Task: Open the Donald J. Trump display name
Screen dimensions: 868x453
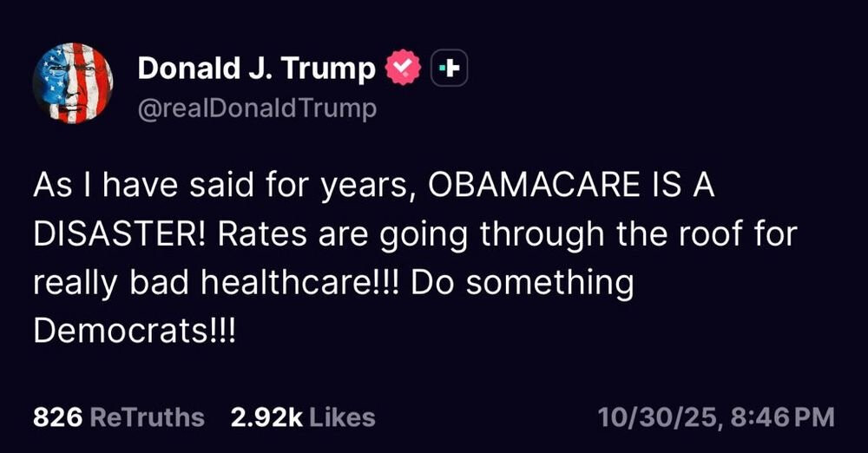Action: 256,69
